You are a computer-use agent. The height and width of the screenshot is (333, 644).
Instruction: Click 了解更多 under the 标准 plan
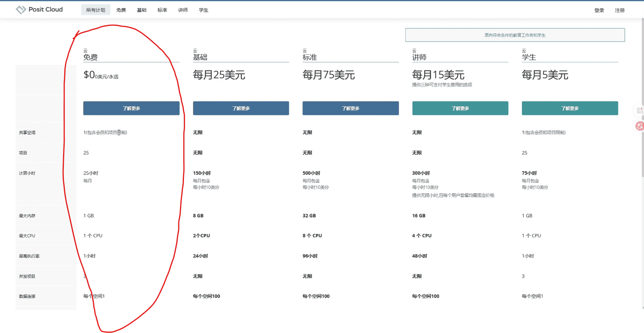pyautogui.click(x=351, y=108)
